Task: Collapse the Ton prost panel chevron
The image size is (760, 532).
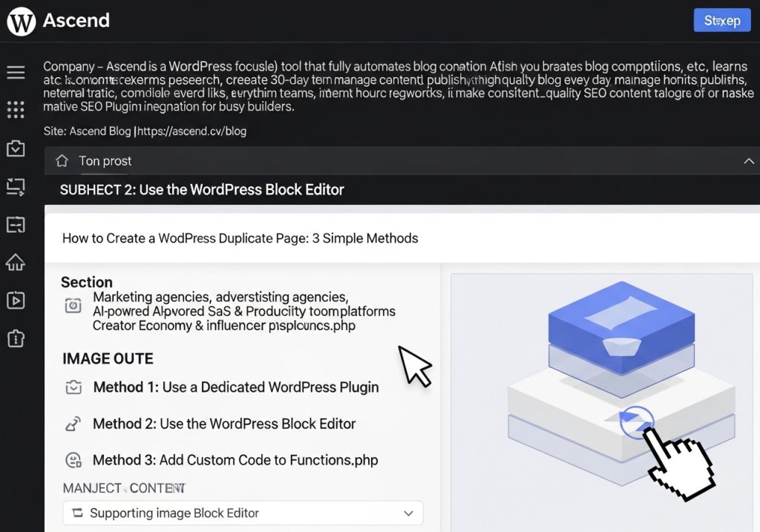Action: (x=749, y=161)
